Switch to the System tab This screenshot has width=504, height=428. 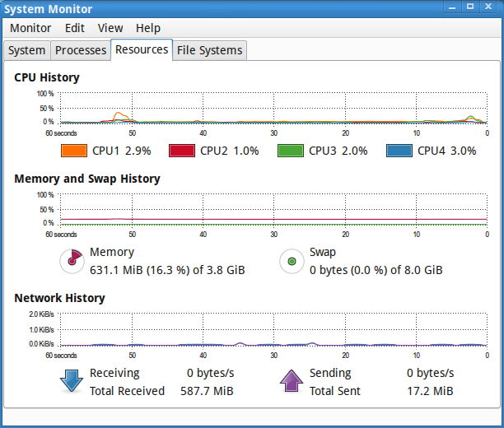[x=26, y=50]
